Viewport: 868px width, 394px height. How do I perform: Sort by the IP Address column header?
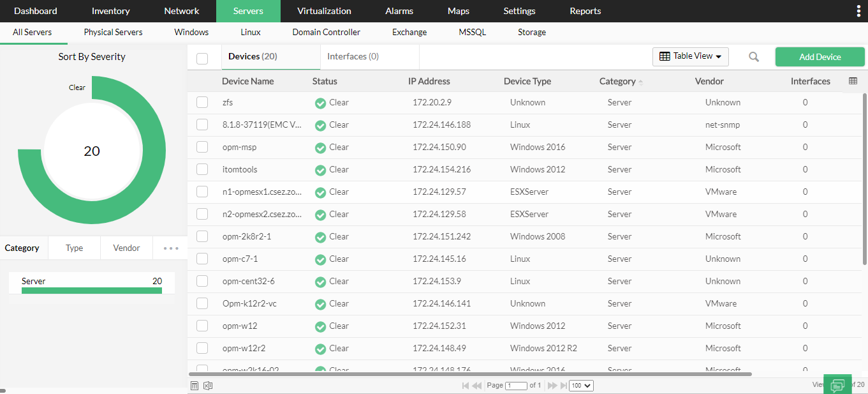pos(429,81)
